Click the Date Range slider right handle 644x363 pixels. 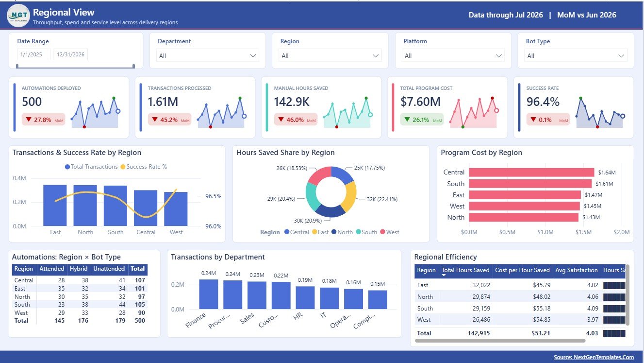[133, 66]
